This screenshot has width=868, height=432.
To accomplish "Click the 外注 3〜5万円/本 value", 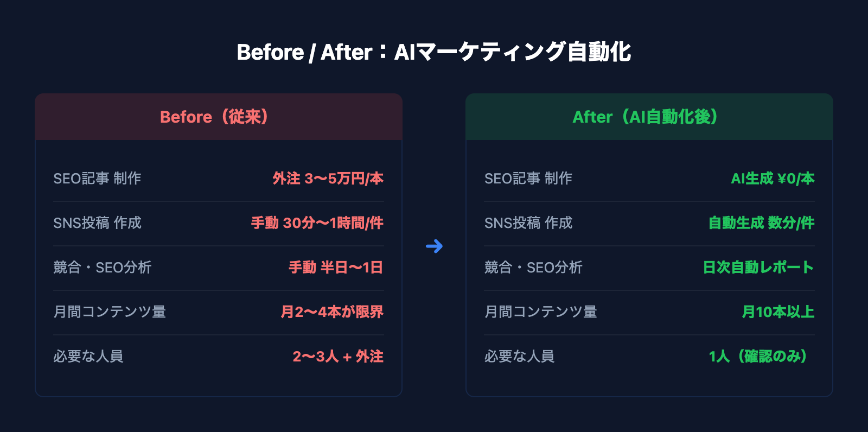I will click(x=328, y=179).
